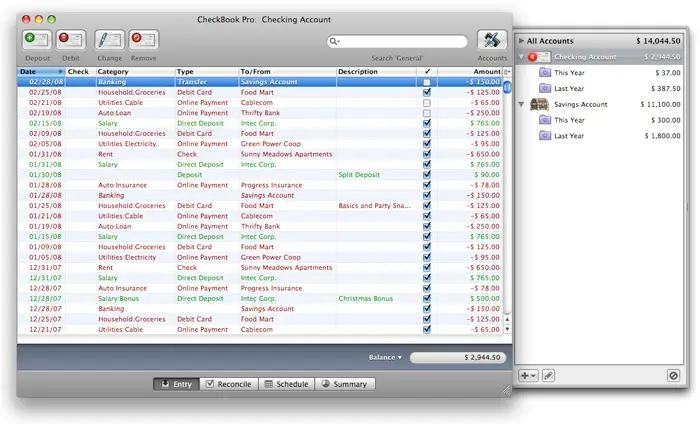Screen dimensions: 700x424
Task: Toggle cleared box for 12/28/07 Christmas Bonus
Action: pyautogui.click(x=427, y=299)
